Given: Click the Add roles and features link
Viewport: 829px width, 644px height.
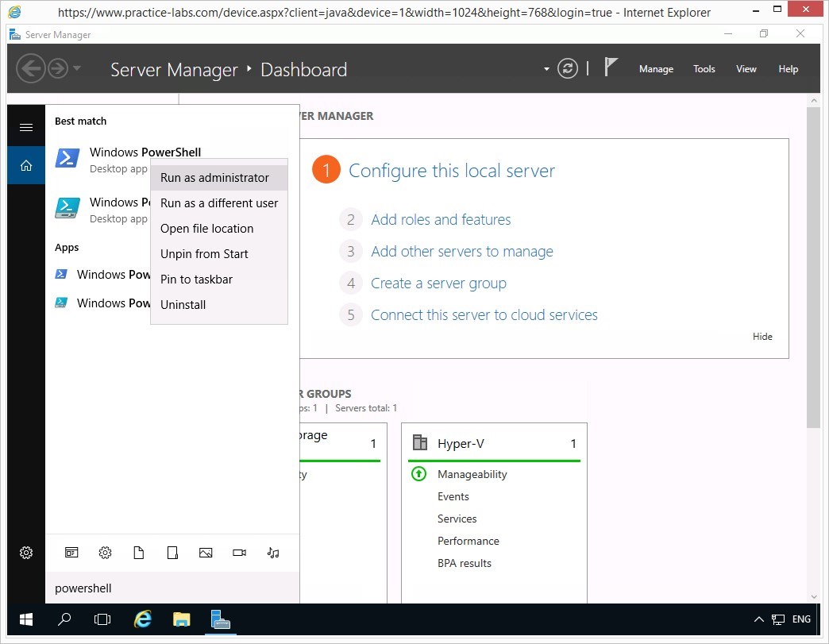Looking at the screenshot, I should tap(441, 220).
